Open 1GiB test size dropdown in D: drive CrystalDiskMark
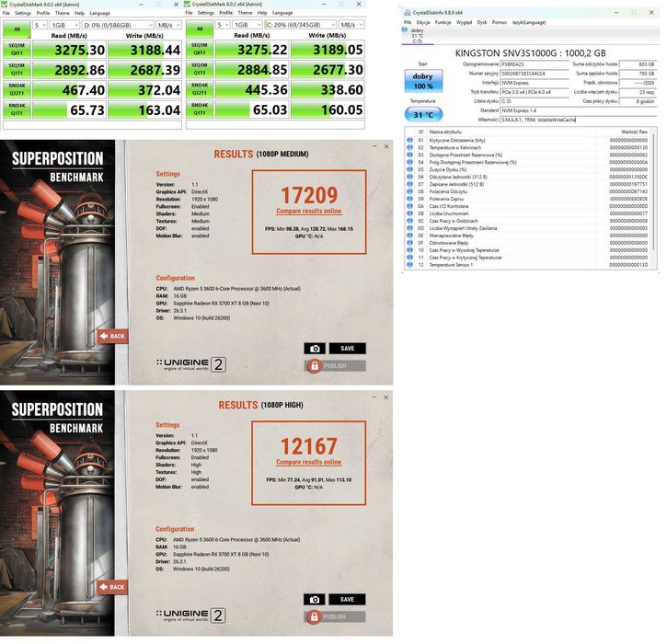Screen dimensions: 667x644 [x=64, y=25]
